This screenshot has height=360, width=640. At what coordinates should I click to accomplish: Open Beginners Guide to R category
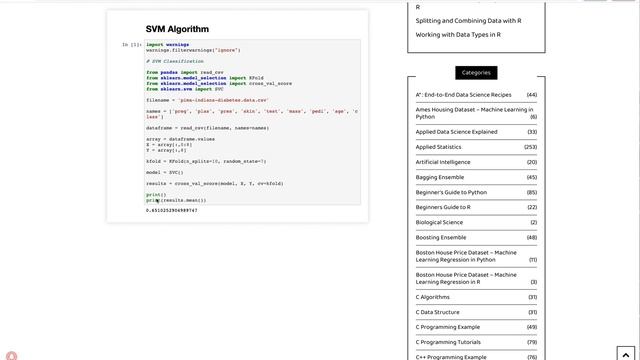(443, 207)
